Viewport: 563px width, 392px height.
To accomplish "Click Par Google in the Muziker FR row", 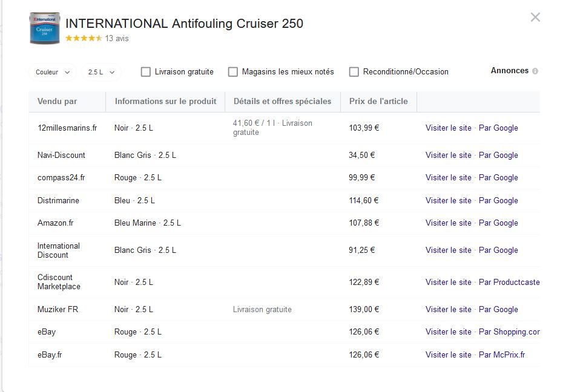I will coord(498,310).
